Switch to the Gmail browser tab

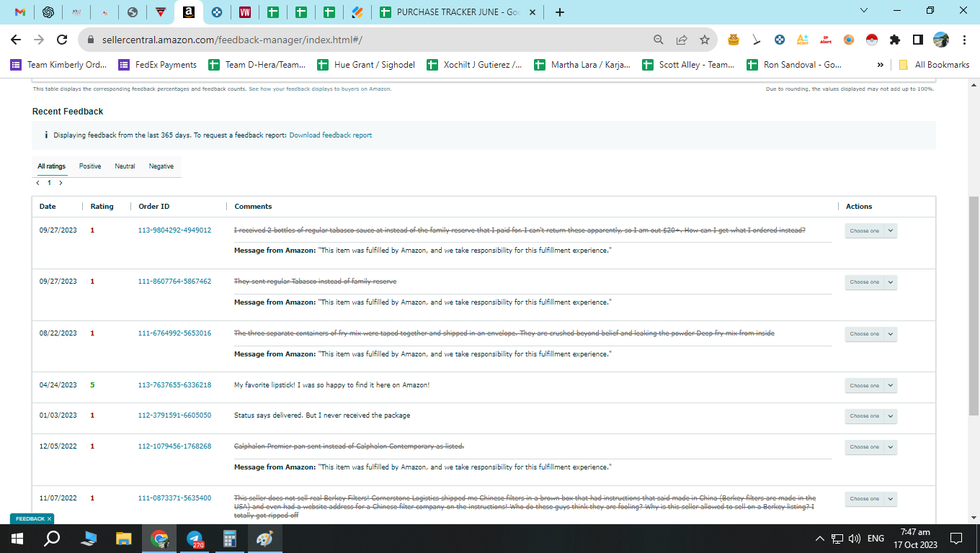coord(20,12)
